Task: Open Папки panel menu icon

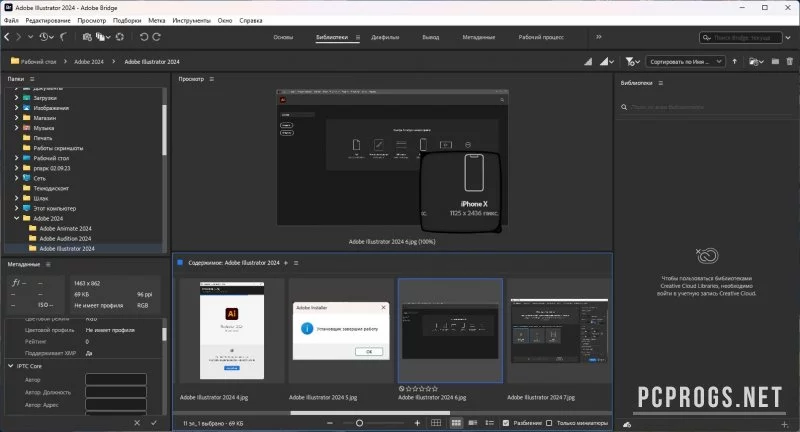Action: [x=32, y=79]
